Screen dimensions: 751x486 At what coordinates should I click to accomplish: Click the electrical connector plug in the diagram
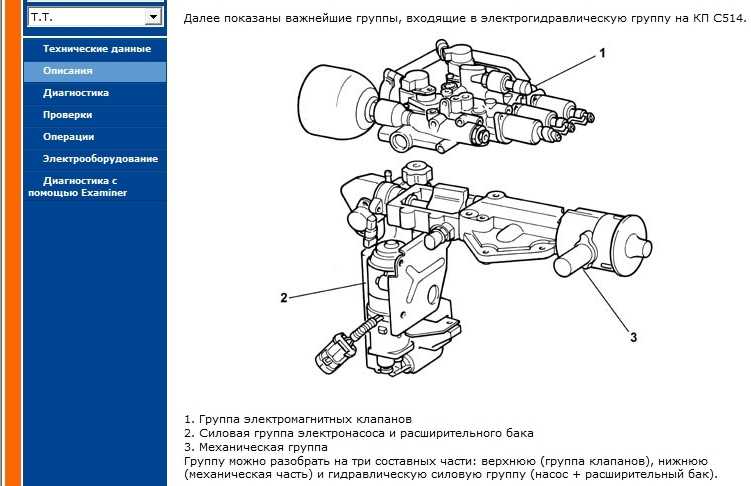click(x=333, y=352)
